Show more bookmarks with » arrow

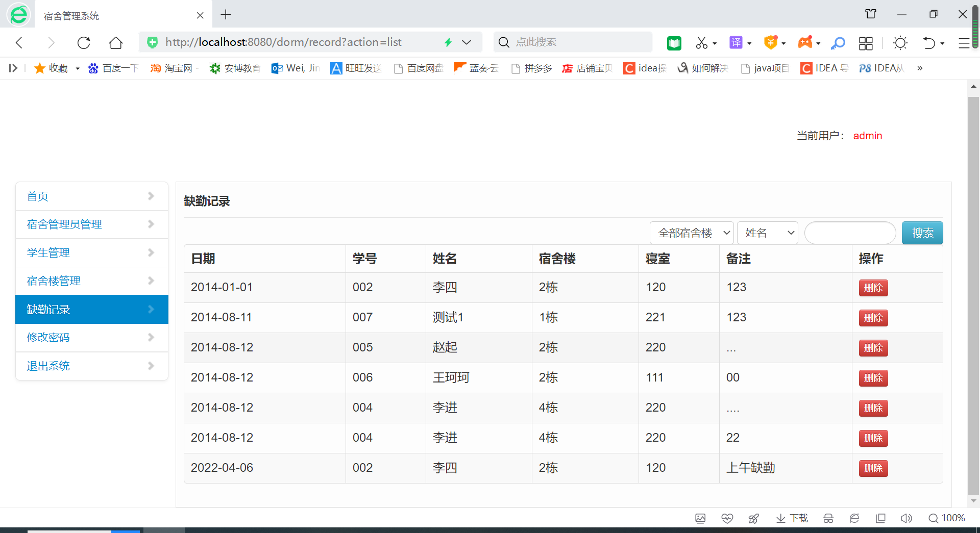[x=920, y=68]
